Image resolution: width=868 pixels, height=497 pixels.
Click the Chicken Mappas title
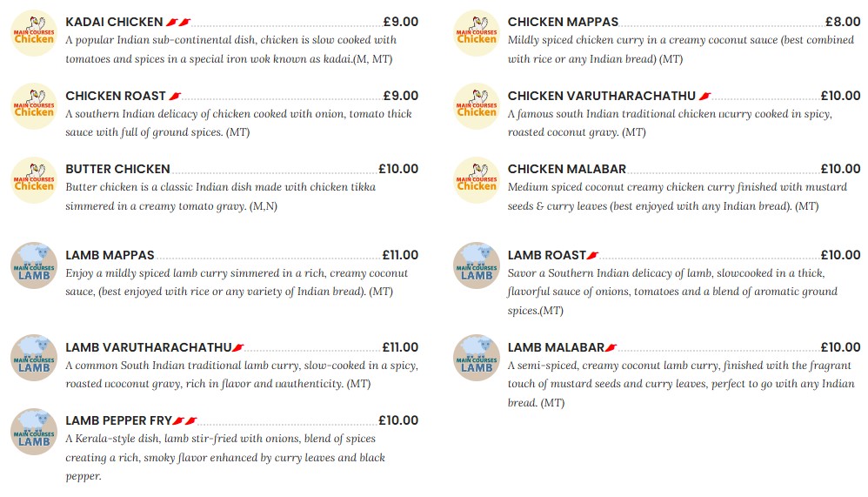click(x=563, y=22)
